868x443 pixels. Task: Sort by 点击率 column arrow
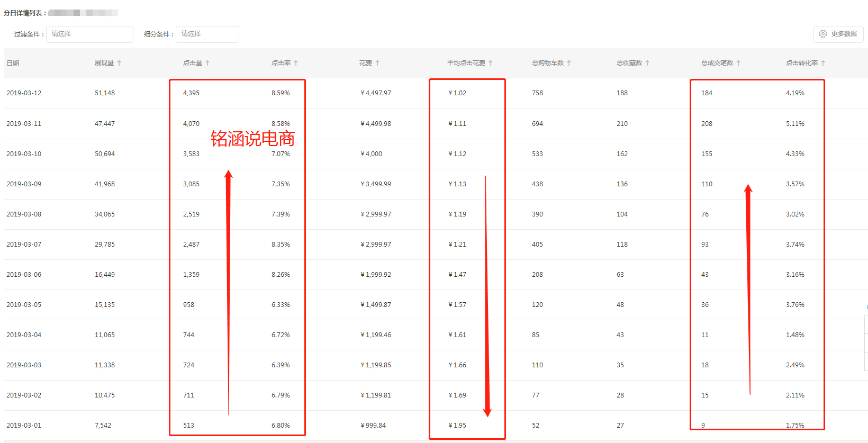tap(296, 63)
